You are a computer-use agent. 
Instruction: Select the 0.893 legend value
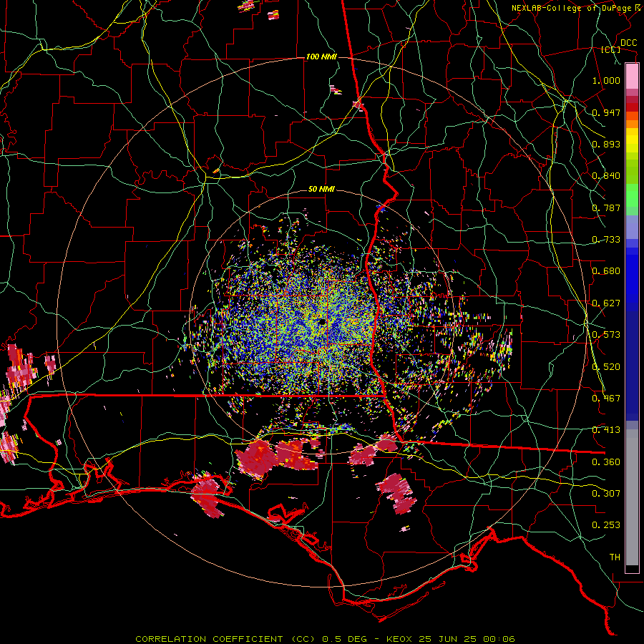click(606, 144)
